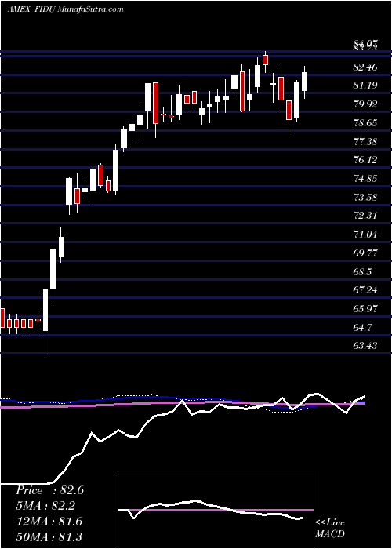Click the 69.77 price axis label
This screenshot has height=549, width=392.
(365, 253)
